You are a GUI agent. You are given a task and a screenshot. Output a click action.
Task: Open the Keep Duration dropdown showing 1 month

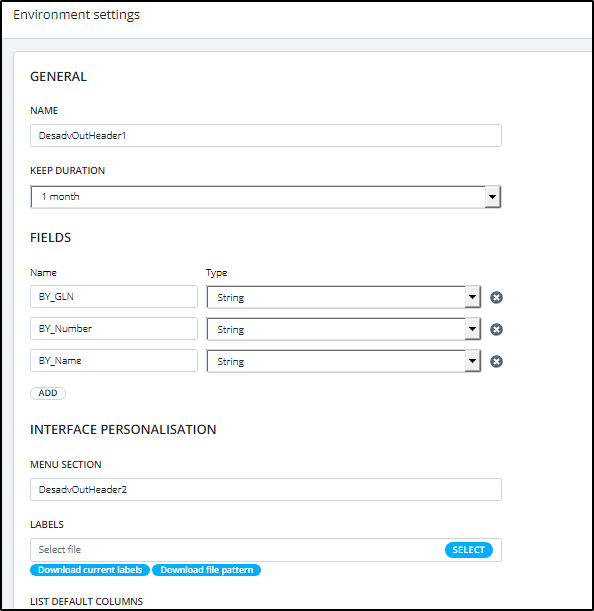click(265, 197)
